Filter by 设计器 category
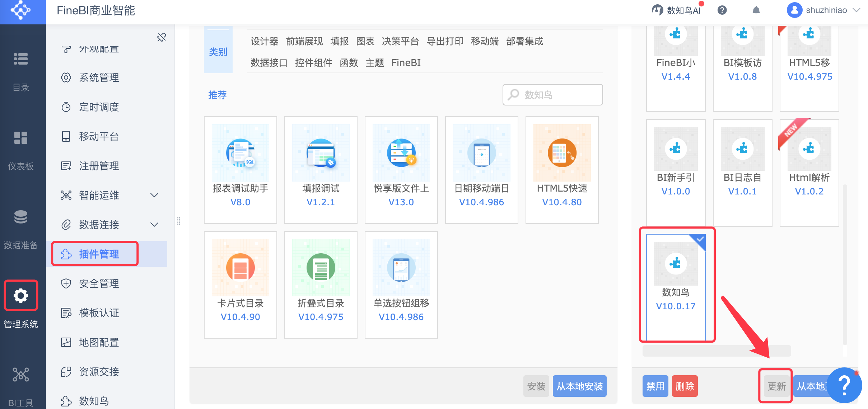 tap(264, 42)
